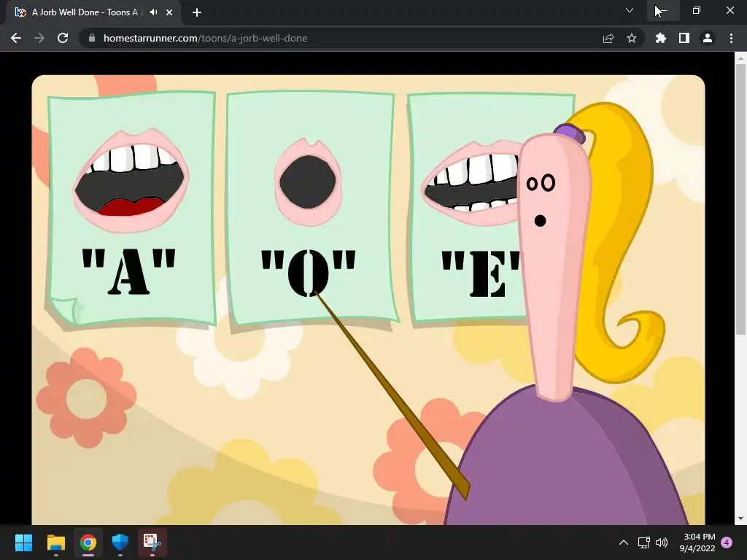The height and width of the screenshot is (560, 747).
Task: Open Chrome's three-dot menu
Action: pyautogui.click(x=731, y=38)
